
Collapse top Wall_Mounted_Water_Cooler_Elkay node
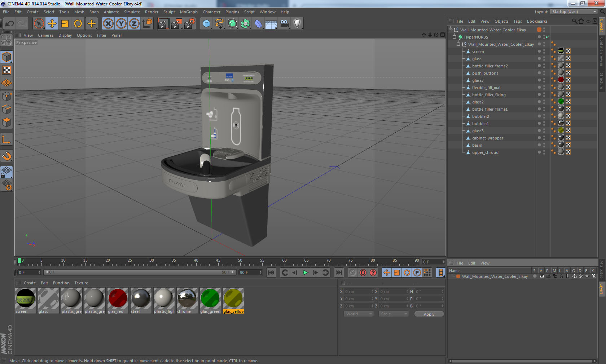coord(451,30)
